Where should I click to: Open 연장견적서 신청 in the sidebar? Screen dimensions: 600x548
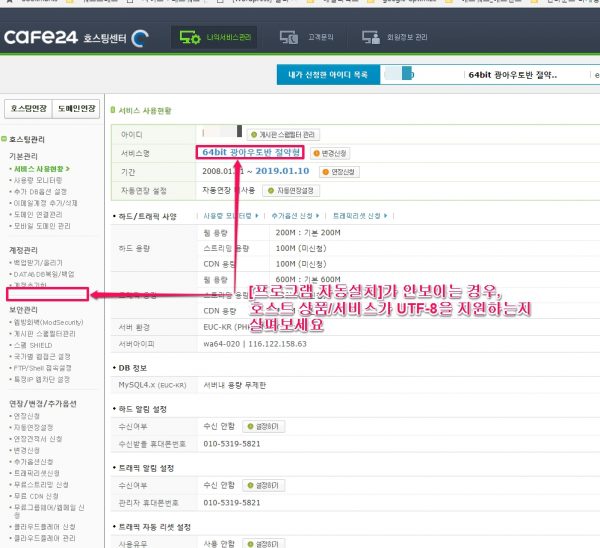pos(38,439)
